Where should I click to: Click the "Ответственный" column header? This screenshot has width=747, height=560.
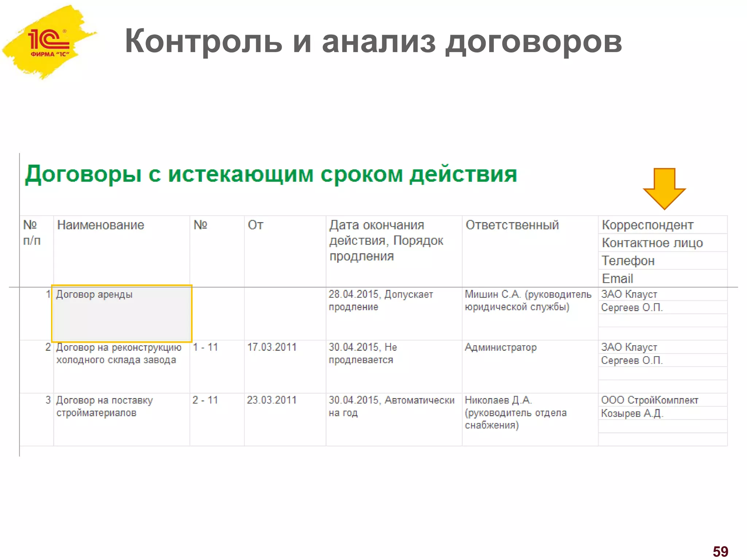(x=530, y=251)
